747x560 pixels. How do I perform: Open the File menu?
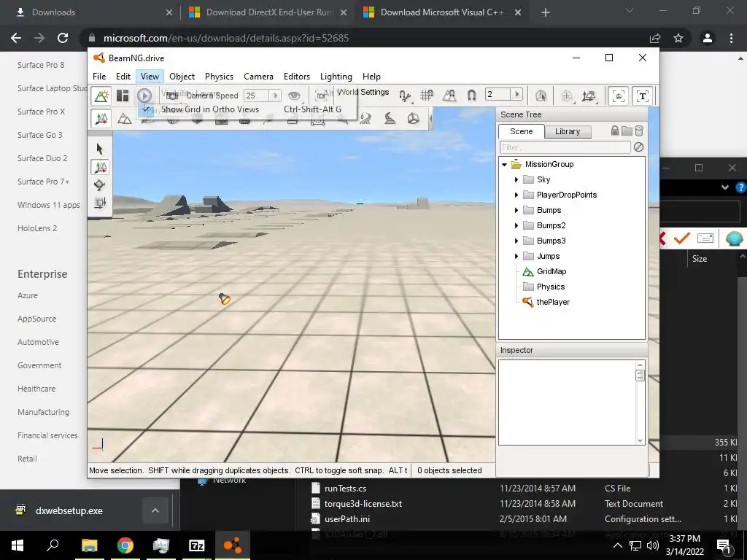[x=99, y=76]
